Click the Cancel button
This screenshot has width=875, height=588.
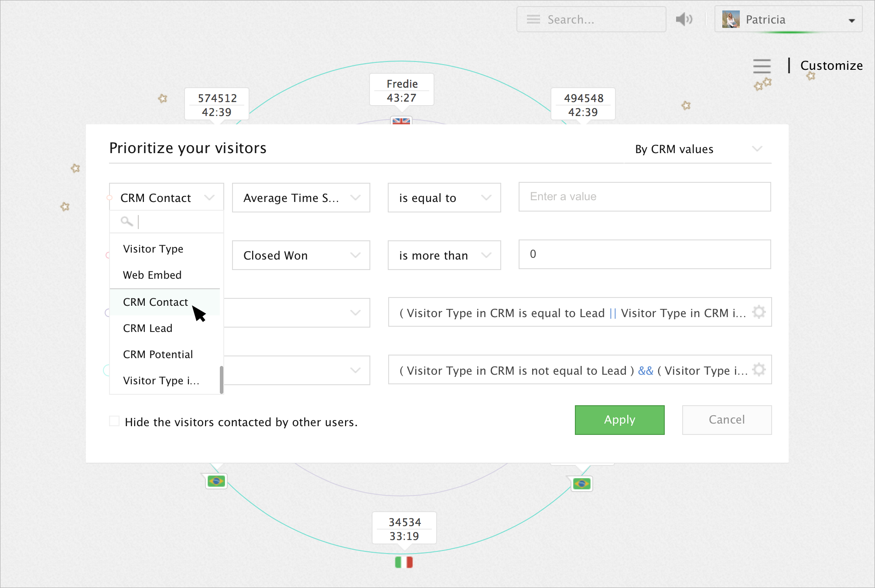point(727,420)
